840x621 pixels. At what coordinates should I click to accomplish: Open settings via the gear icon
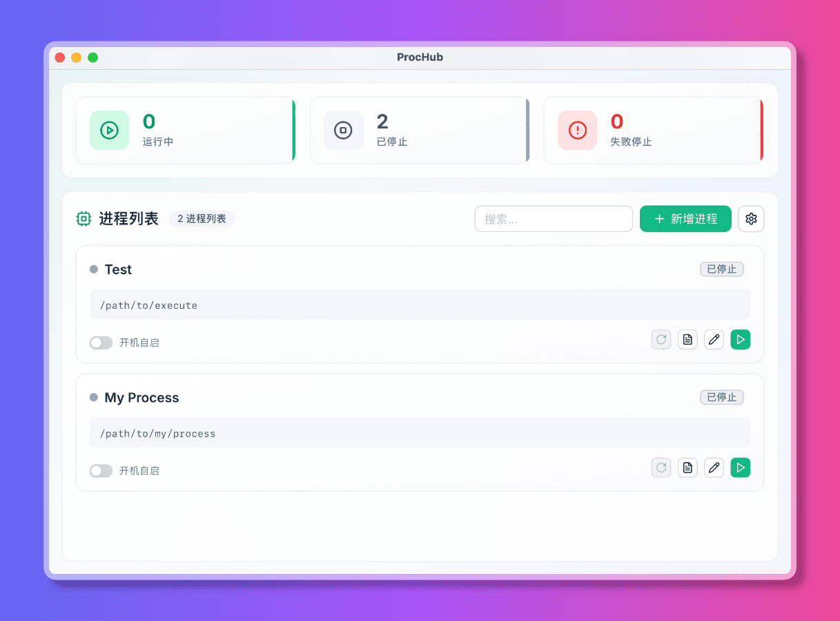point(751,219)
